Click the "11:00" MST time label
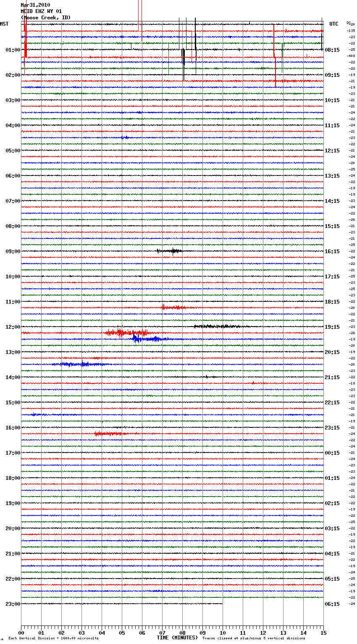The image size is (357, 644). pos(13,302)
